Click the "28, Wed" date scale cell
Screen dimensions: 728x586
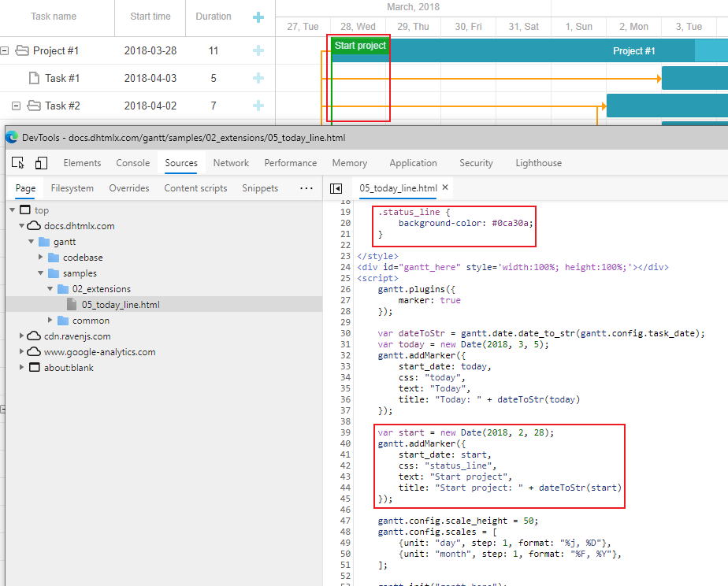(x=358, y=27)
